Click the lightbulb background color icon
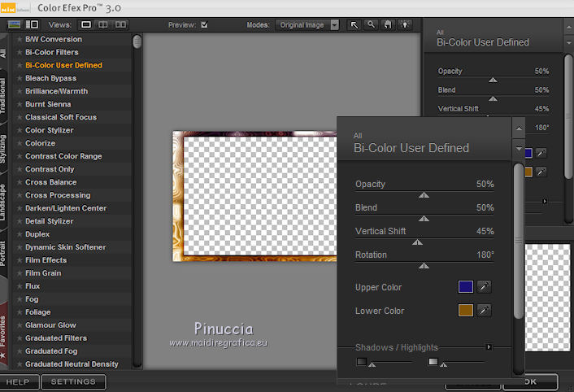The height and width of the screenshot is (392, 574). point(404,24)
